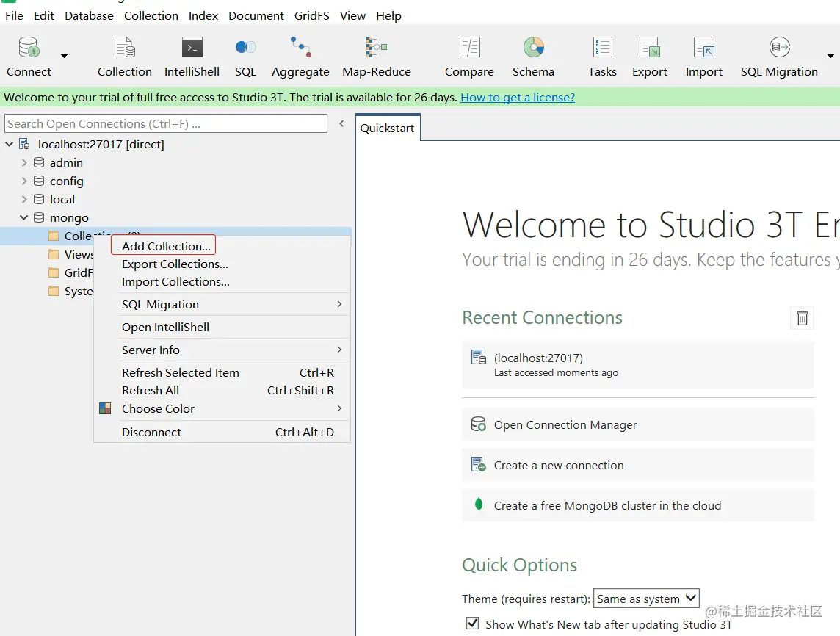The image size is (840, 636).
Task: Select the admin database icon
Action: click(39, 162)
